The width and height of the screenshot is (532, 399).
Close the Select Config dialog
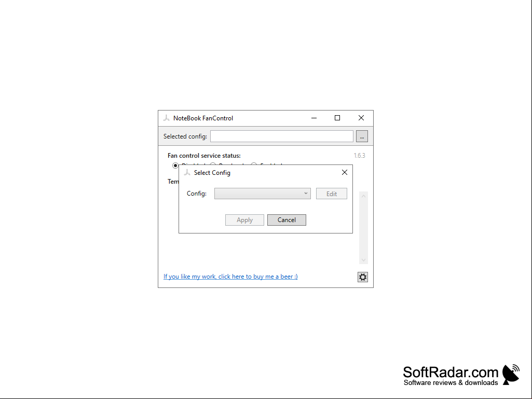(x=345, y=172)
